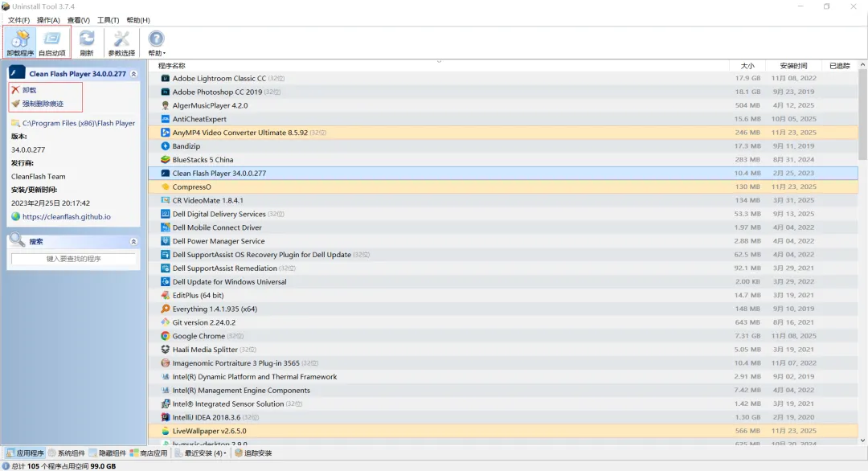This screenshot has width=868, height=471.
Task: Click the 刷新 refresh toolbar icon
Action: 86,43
